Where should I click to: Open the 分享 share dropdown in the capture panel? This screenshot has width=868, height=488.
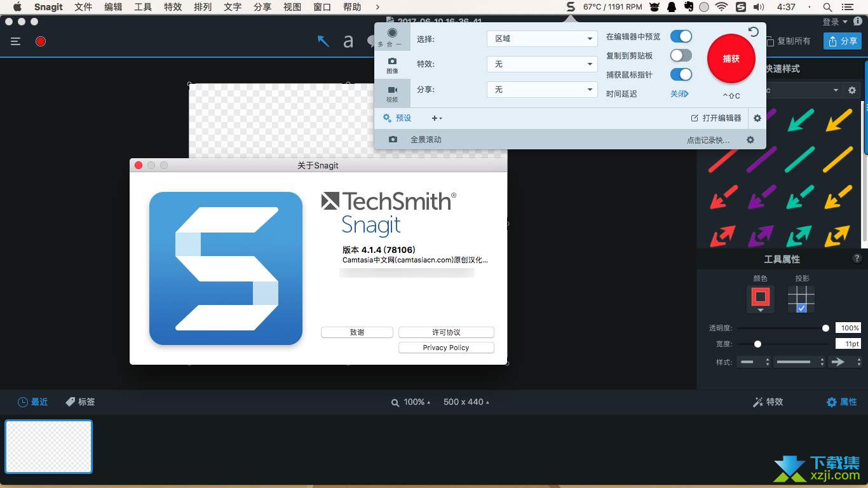(542, 90)
